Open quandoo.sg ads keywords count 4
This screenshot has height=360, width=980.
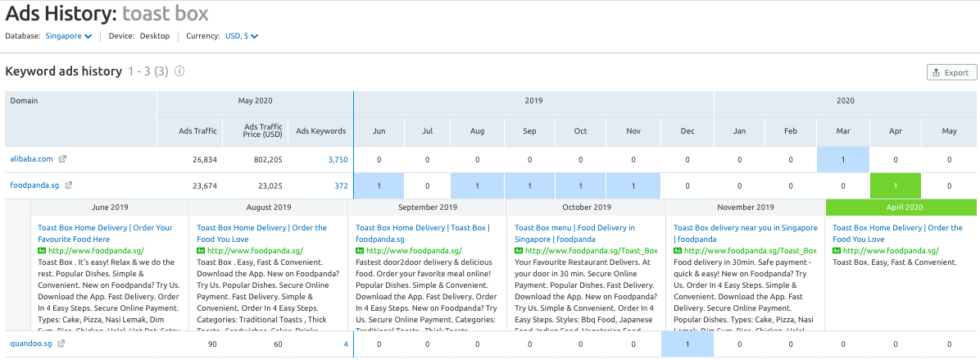pos(346,344)
